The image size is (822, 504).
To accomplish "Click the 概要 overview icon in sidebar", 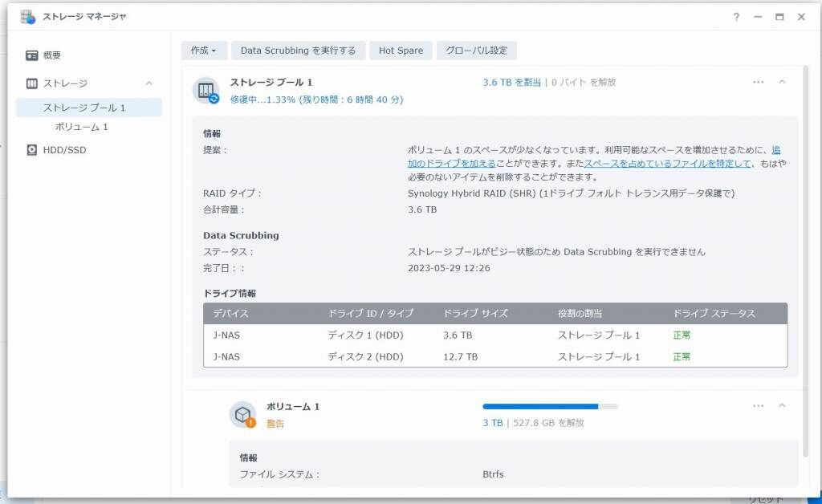I will 32,55.
